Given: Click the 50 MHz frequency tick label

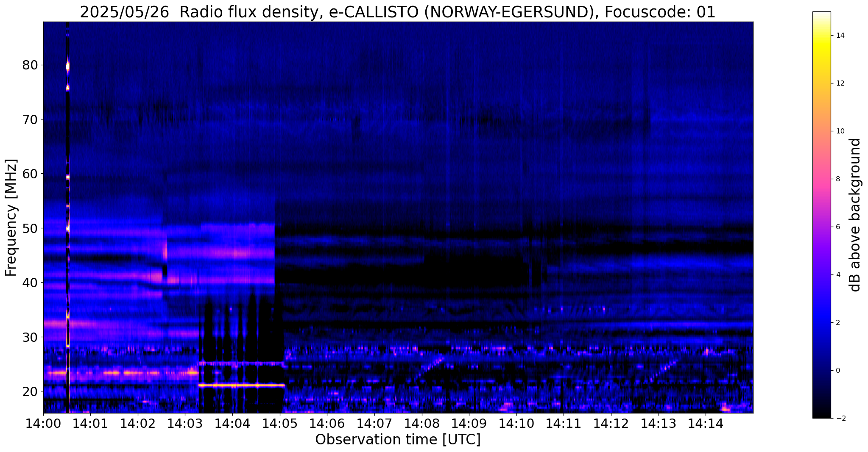Looking at the screenshot, I should tap(30, 228).
